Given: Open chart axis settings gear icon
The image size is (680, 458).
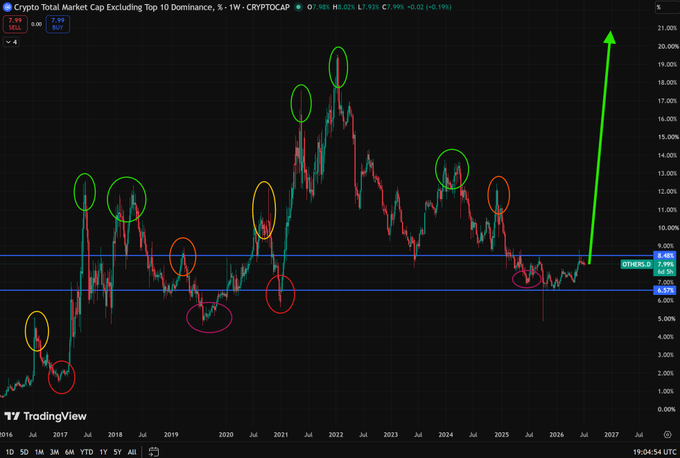Looking at the screenshot, I should click(668, 435).
